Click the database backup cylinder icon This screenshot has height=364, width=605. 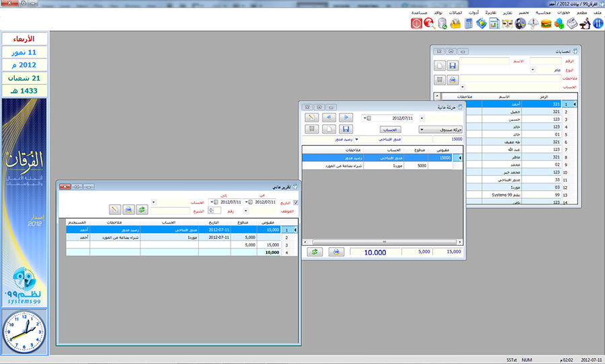point(442,24)
